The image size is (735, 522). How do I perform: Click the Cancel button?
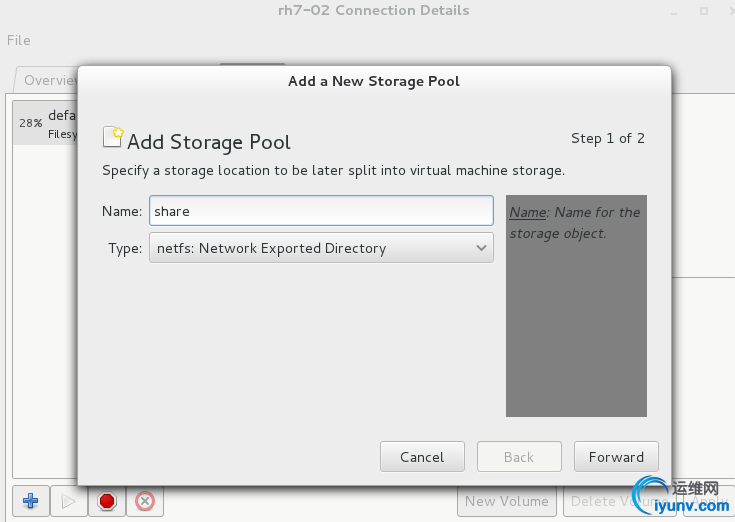click(x=422, y=457)
